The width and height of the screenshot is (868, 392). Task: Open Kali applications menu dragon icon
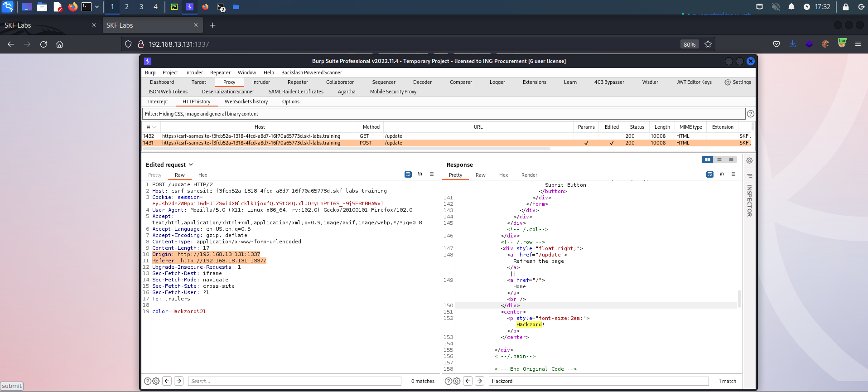pos(8,7)
